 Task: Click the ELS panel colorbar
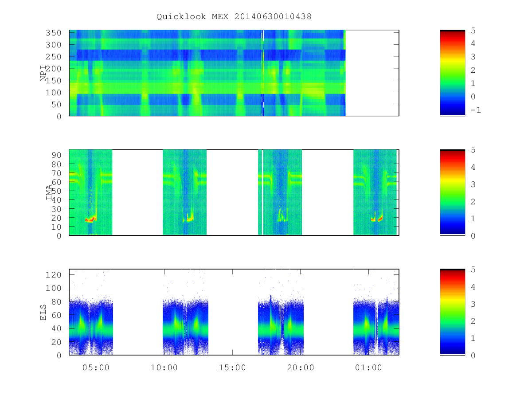452,312
